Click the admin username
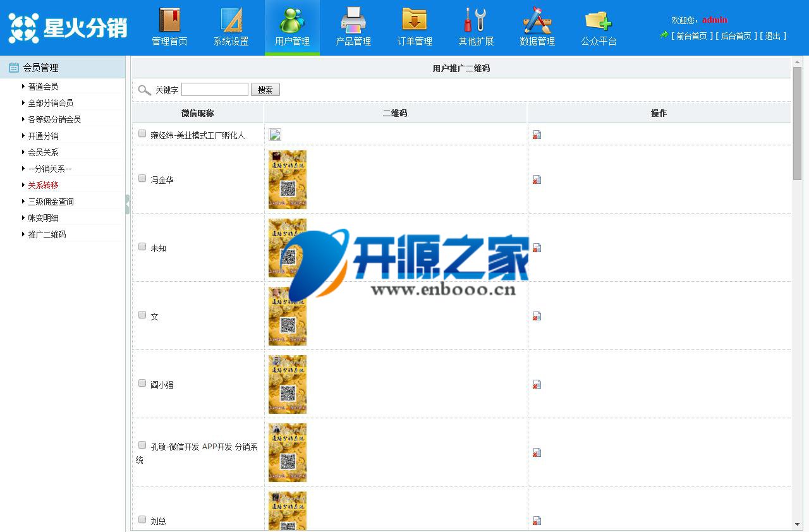 click(x=715, y=20)
